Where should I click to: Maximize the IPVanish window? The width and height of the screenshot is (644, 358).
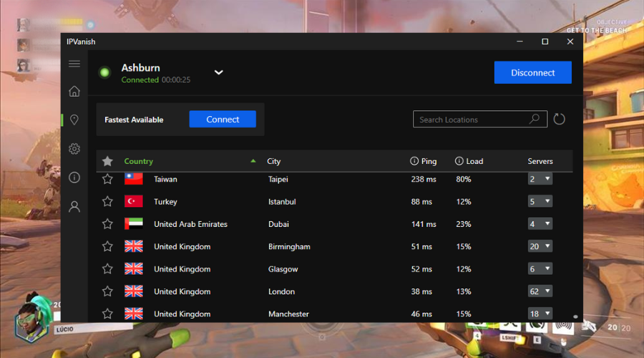point(545,42)
